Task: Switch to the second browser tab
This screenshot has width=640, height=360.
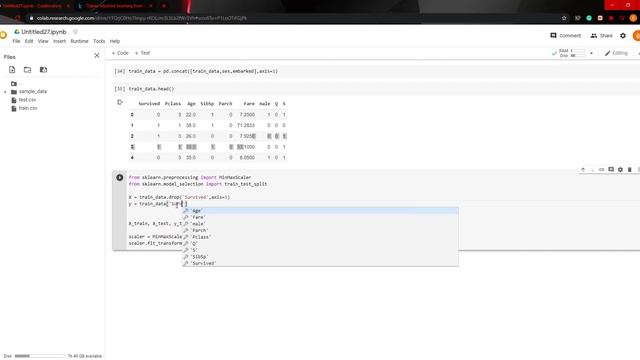Action: [114, 6]
